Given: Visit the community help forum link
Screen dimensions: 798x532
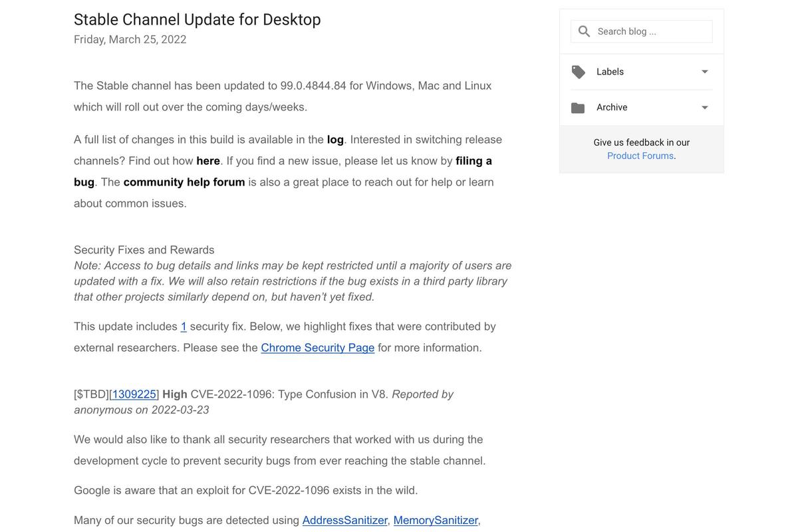Looking at the screenshot, I should pyautogui.click(x=184, y=182).
